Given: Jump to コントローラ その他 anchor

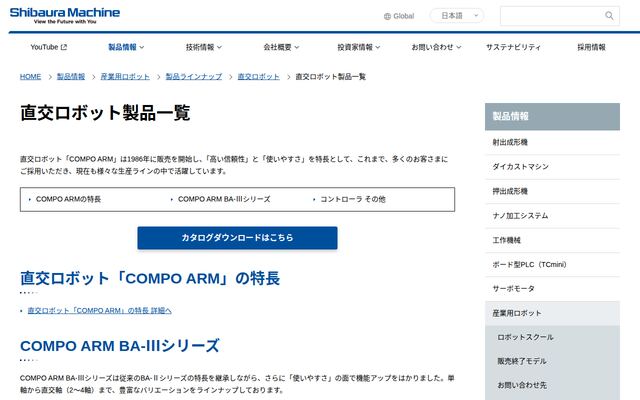Looking at the screenshot, I should tap(353, 199).
